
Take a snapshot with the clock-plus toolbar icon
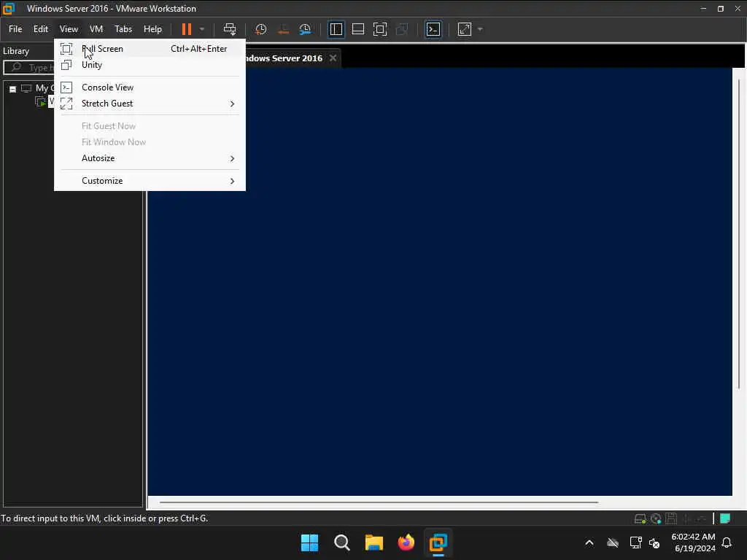point(260,29)
